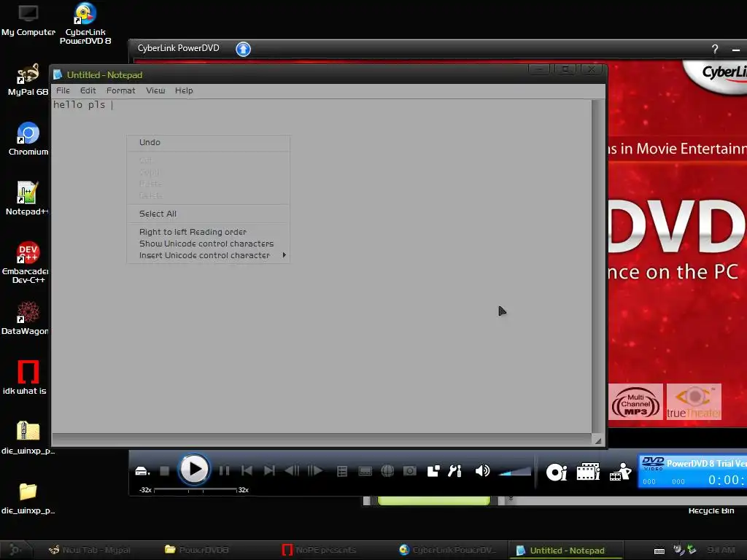The width and height of the screenshot is (747, 560).
Task: Switch to PowerDVD8 folder taskbar button
Action: [x=197, y=550]
